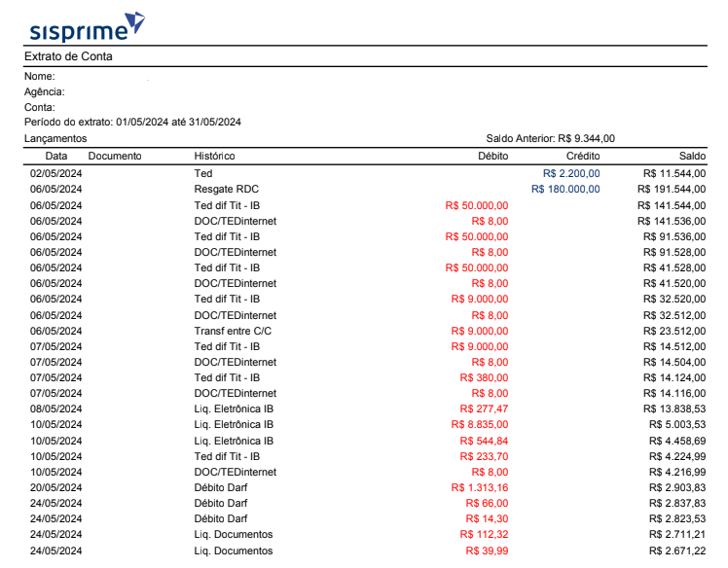Click the R$ 1.313,16 Débito Darf amount

click(x=480, y=487)
